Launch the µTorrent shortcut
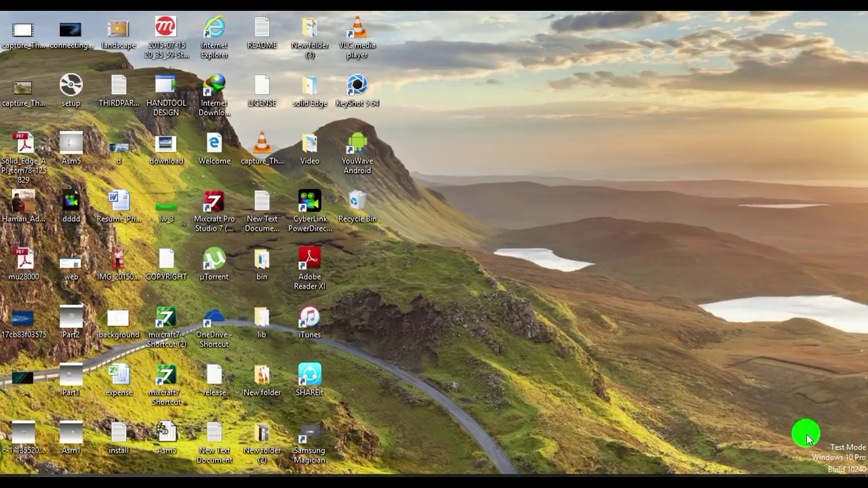This screenshot has width=868, height=488. (x=214, y=265)
